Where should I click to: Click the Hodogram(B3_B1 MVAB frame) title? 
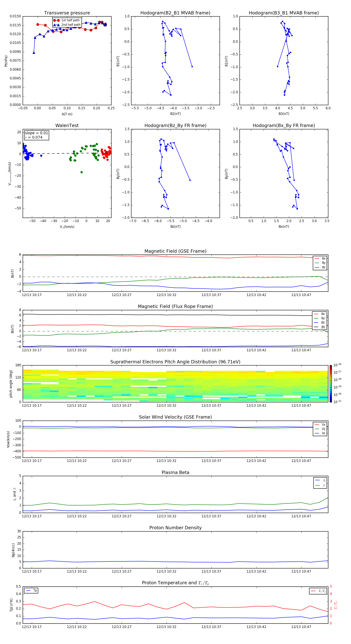[284, 13]
